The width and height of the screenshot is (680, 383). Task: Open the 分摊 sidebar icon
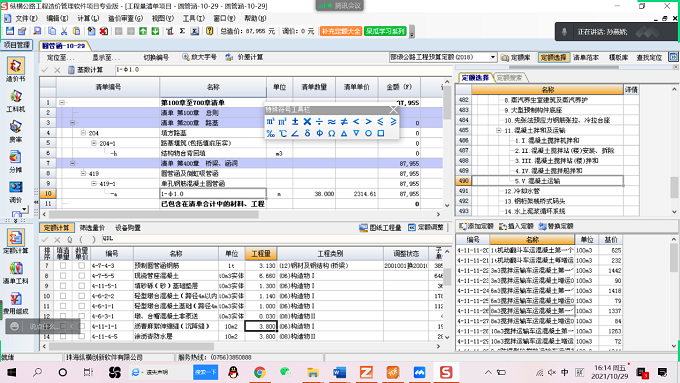16,161
